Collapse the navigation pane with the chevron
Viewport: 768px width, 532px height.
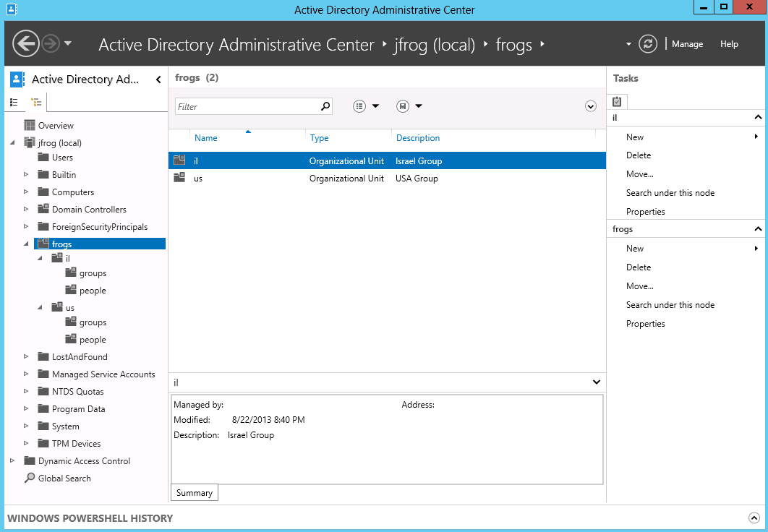(x=158, y=80)
